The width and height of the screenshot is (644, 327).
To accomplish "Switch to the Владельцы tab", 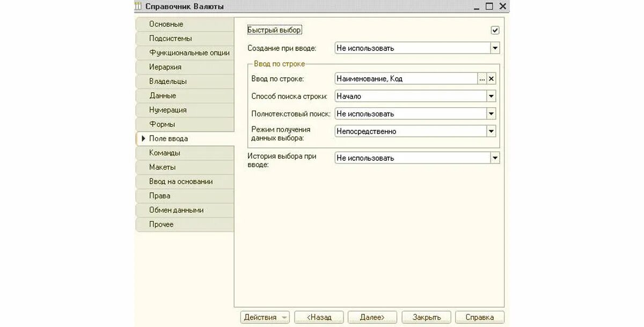I will (185, 81).
